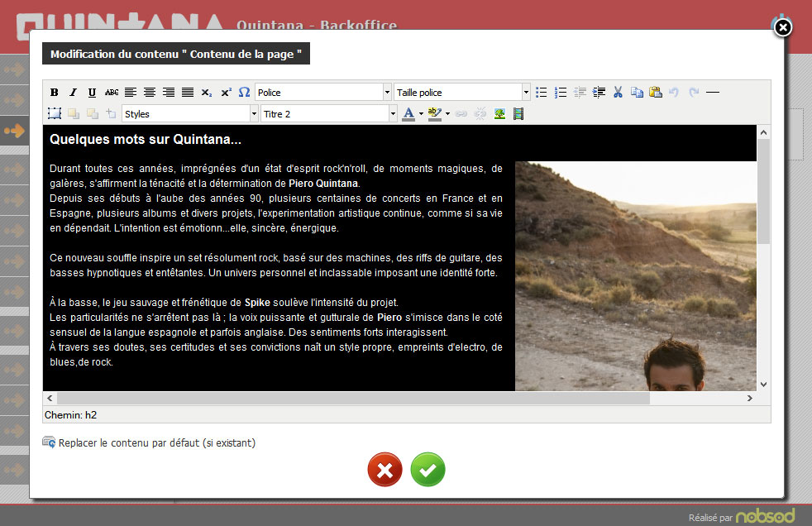Viewport: 812px width, 526px height.
Task: Click the horizontal scrollbar thumb in the editor
Action: coord(353,398)
